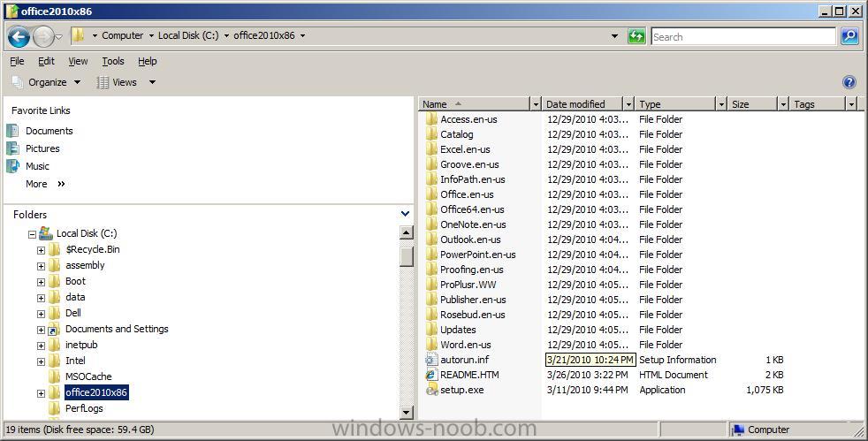
Task: Open the View menu
Action: [78, 61]
